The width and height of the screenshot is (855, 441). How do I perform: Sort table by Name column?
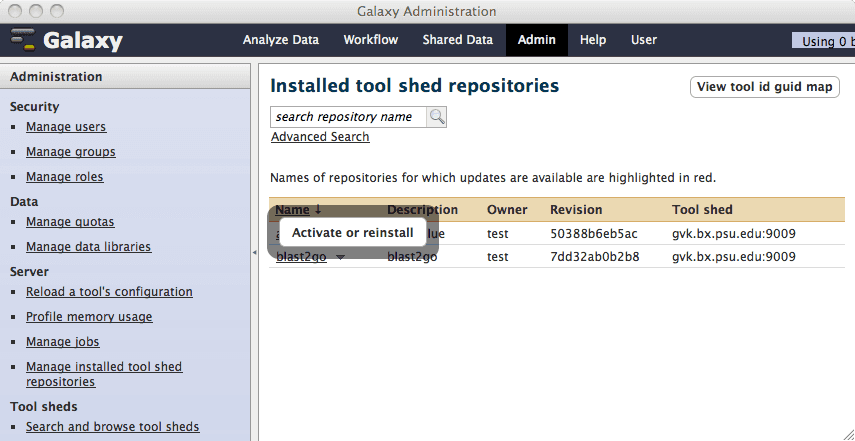tap(292, 210)
